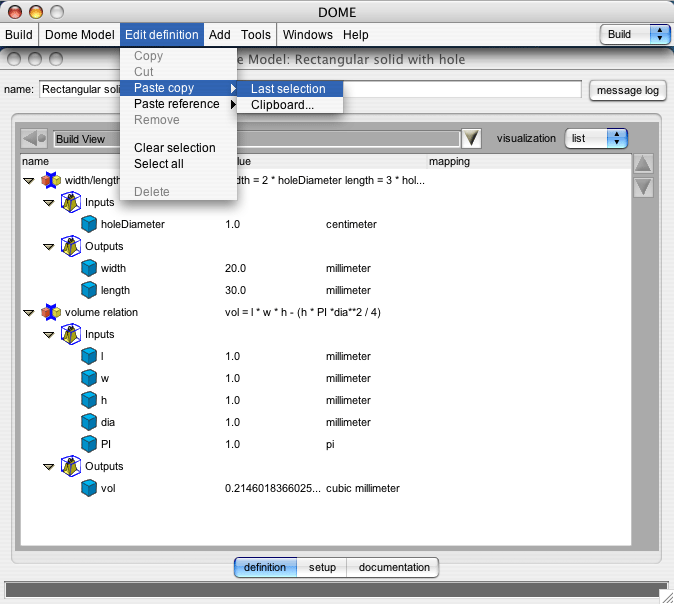Click the 20.0 value of width

point(235,268)
